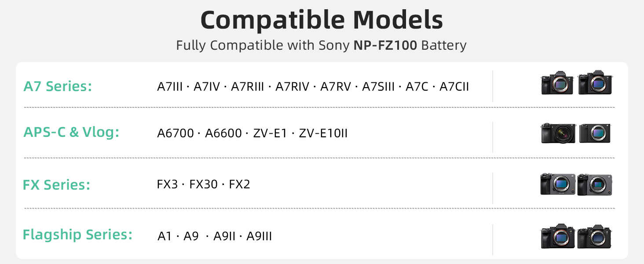Select the ZV-E10II model text
644x264 pixels.
click(x=323, y=133)
